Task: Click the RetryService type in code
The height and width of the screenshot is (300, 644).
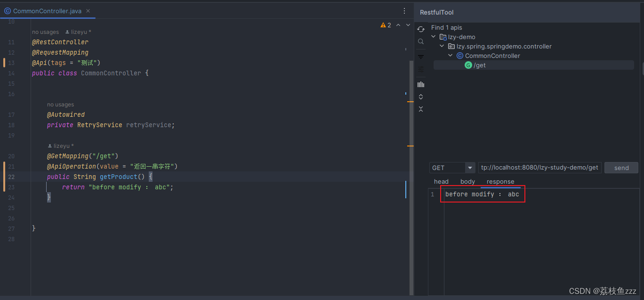Action: (x=100, y=125)
